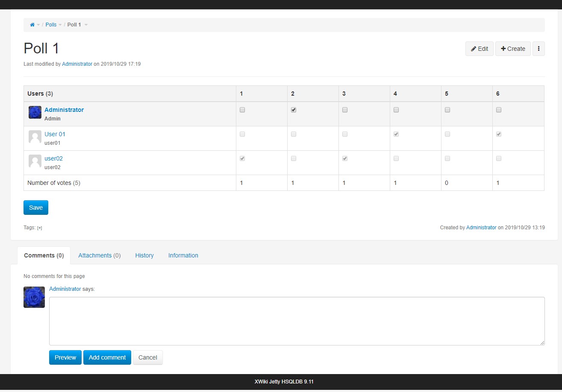Screen dimensions: 562x392
Task: Click user02's profile avatar
Action: (35, 161)
